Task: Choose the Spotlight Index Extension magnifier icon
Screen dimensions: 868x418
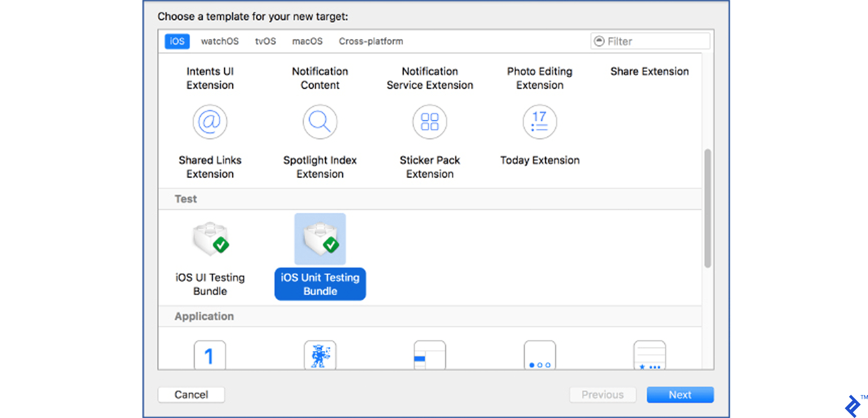Action: click(x=320, y=122)
